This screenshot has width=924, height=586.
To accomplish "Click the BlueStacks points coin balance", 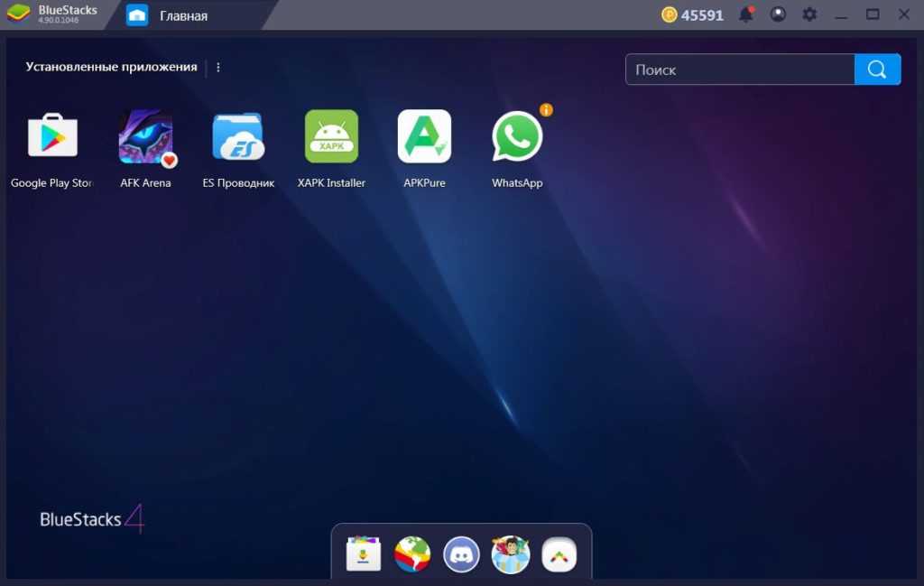I will 692,14.
